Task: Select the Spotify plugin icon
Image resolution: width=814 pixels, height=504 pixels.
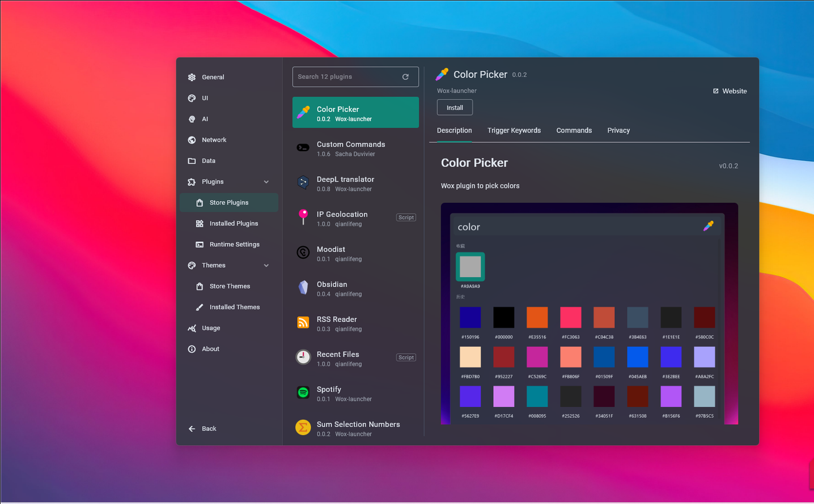Action: pos(303,392)
